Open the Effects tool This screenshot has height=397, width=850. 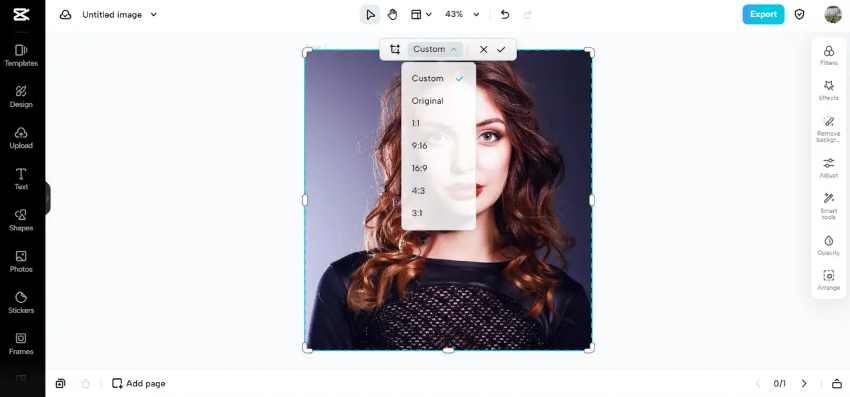tap(828, 91)
